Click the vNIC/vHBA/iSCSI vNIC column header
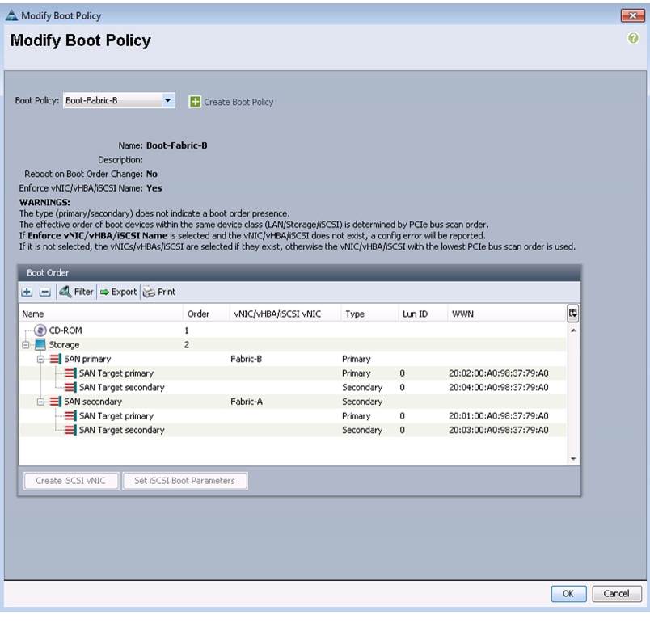Image resolution: width=650 pixels, height=644 pixels. click(285, 314)
